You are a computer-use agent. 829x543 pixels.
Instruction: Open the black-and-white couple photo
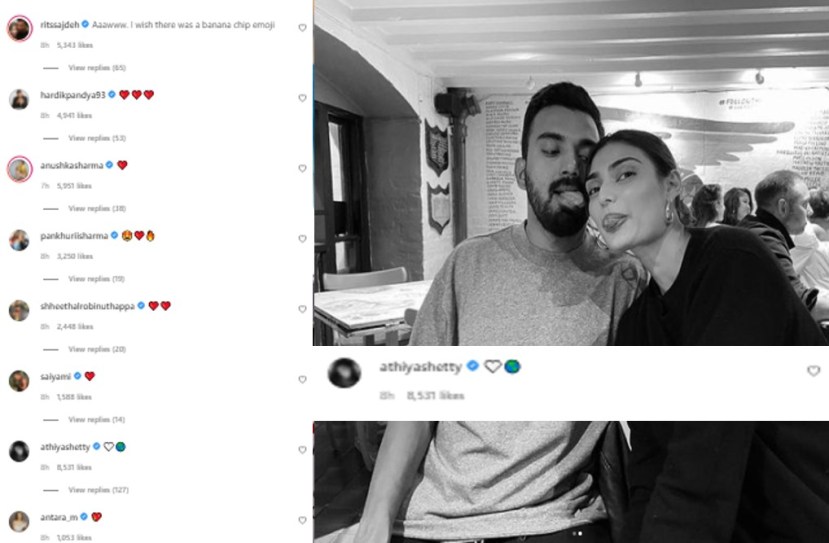571,173
